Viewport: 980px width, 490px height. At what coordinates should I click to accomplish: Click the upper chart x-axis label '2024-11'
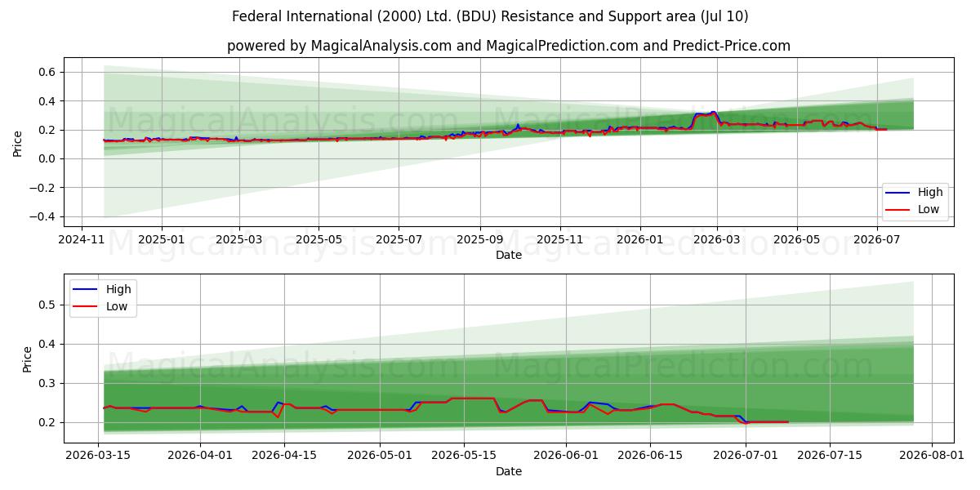(x=82, y=240)
